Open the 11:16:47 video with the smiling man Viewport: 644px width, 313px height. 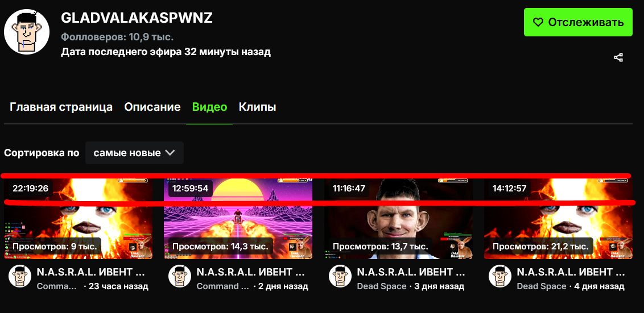click(x=398, y=218)
